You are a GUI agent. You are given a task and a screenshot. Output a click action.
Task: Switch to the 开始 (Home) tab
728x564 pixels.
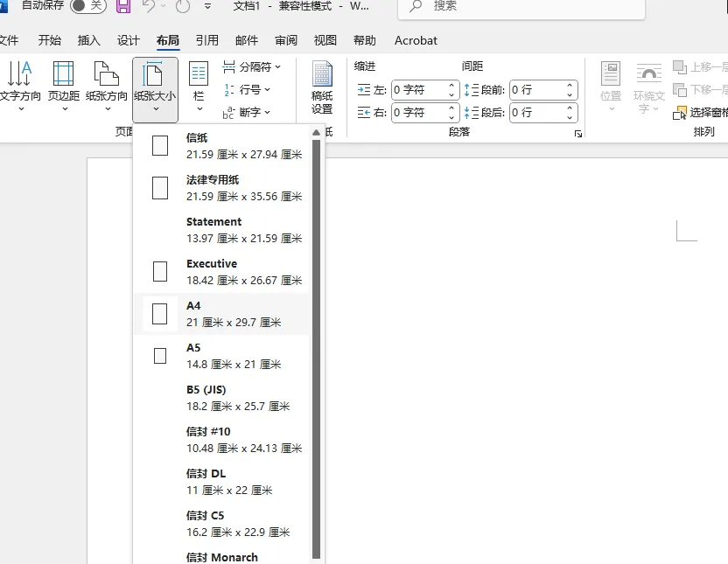pyautogui.click(x=49, y=39)
